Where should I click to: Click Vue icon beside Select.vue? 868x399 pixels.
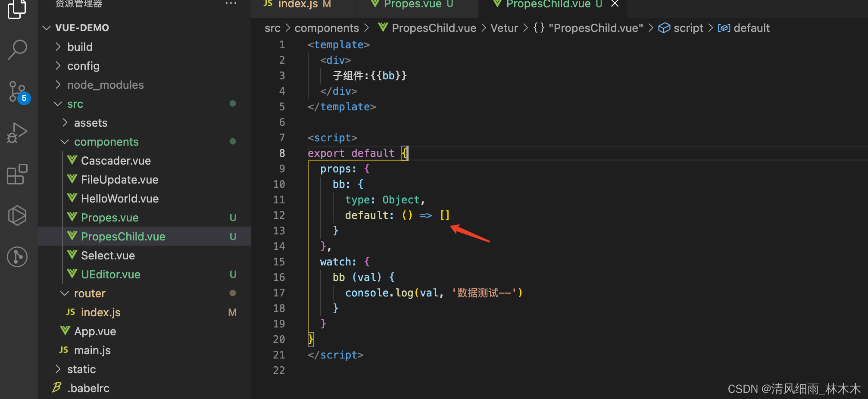tap(72, 255)
